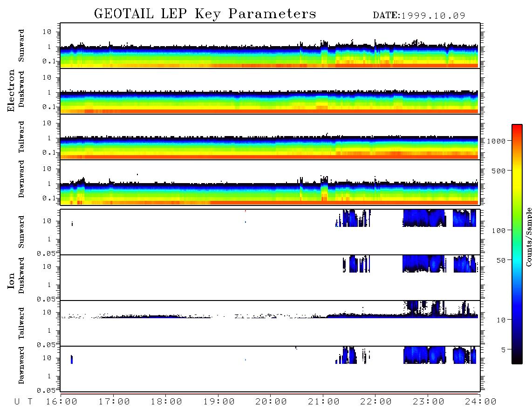Select the Ion "Sunward" axis label

tap(21, 232)
